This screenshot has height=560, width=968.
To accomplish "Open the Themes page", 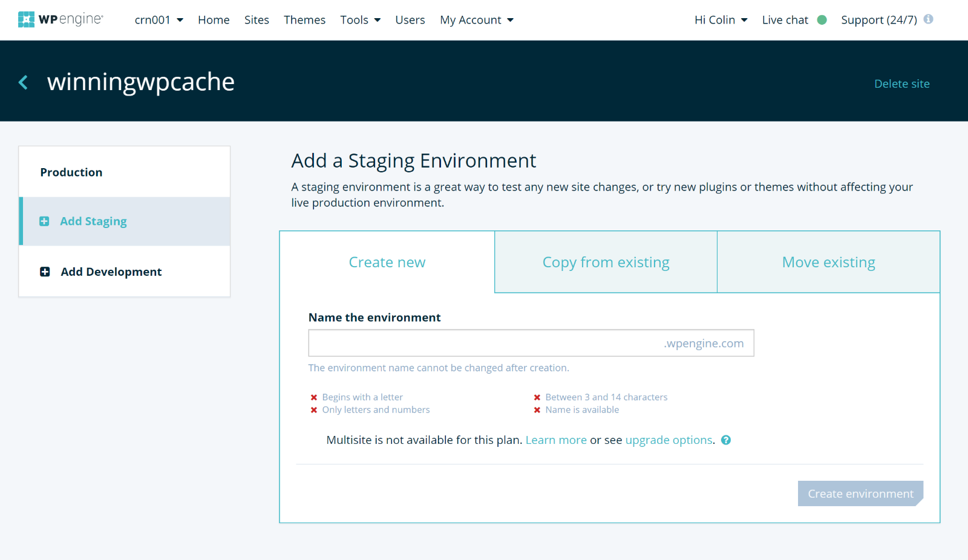I will pos(304,20).
